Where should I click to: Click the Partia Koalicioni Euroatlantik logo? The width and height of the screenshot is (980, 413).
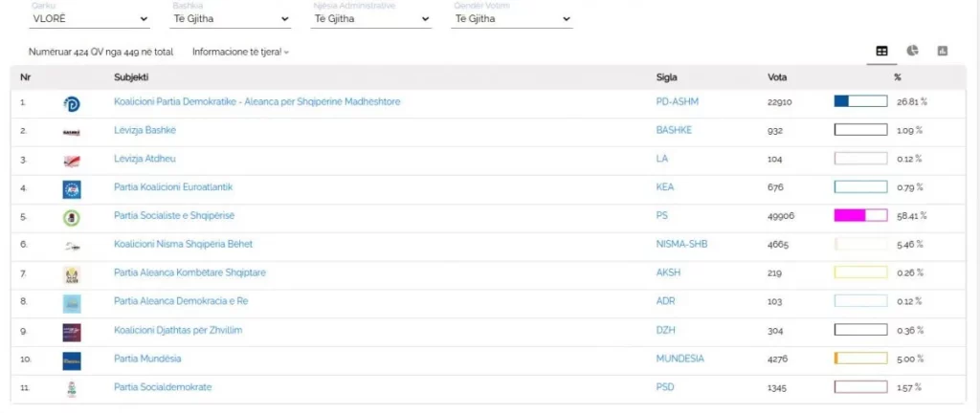click(72, 188)
